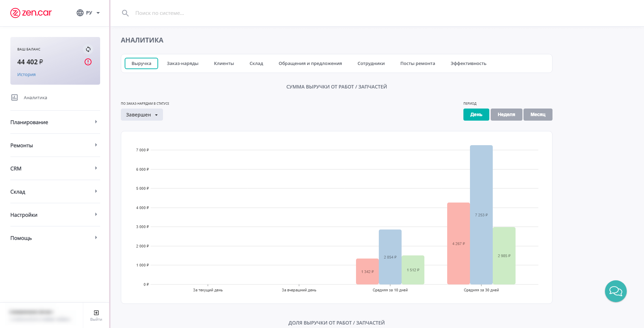Click the blue 7 253 ₽ bar
644x328 pixels.
point(481,215)
